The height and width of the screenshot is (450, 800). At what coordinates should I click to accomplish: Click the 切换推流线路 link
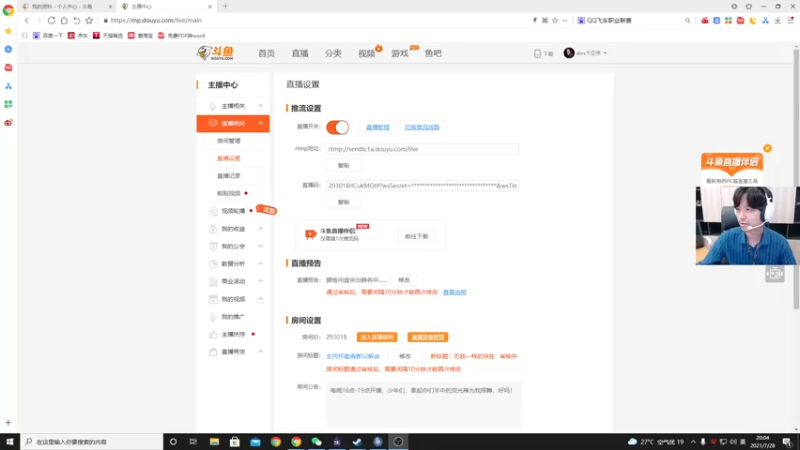point(422,127)
